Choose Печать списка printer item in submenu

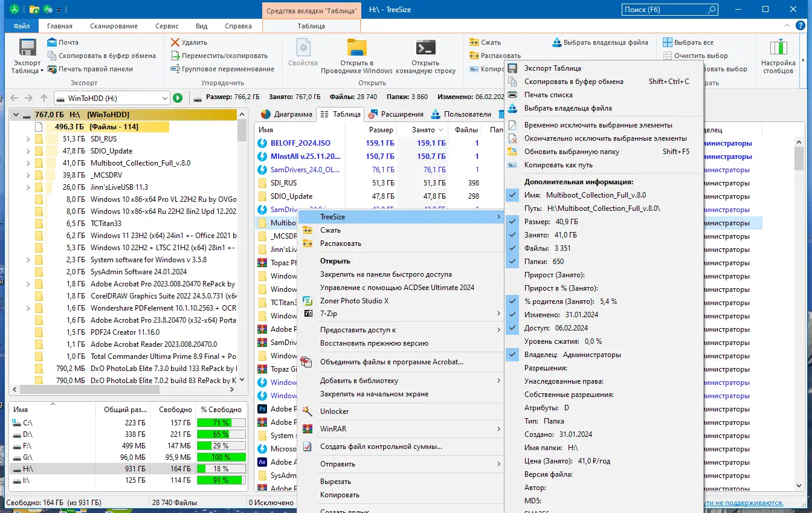[x=604, y=95]
